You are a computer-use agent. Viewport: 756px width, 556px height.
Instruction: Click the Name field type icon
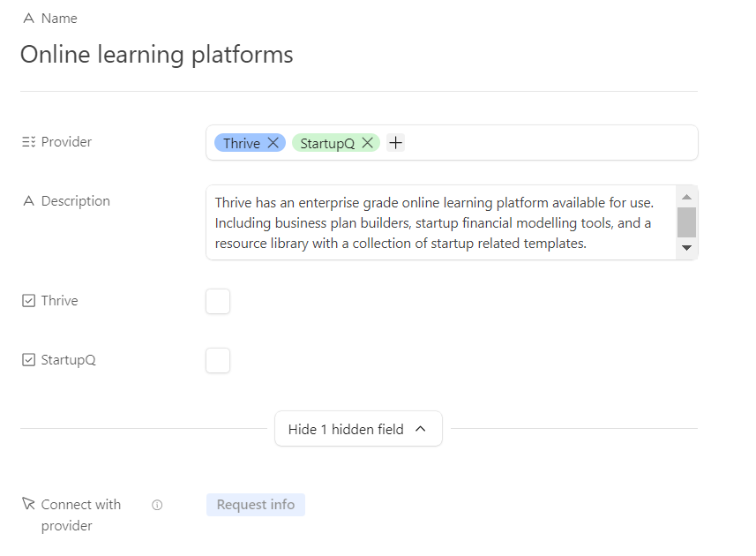[28, 19]
